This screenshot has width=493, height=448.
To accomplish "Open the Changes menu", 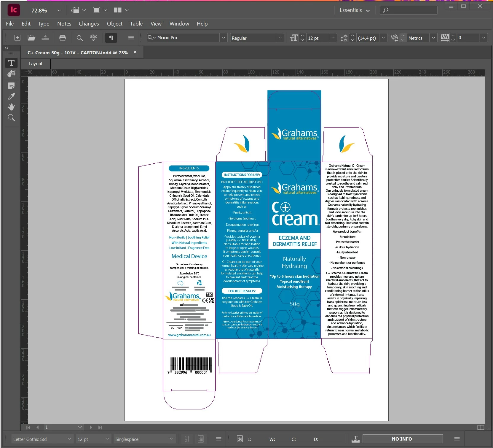I will [89, 24].
